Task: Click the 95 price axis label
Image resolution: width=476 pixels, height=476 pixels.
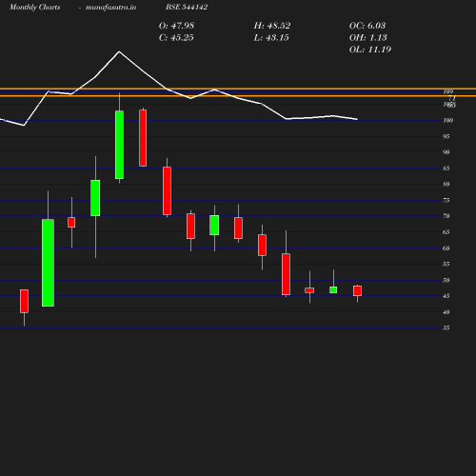Action: pyautogui.click(x=446, y=136)
